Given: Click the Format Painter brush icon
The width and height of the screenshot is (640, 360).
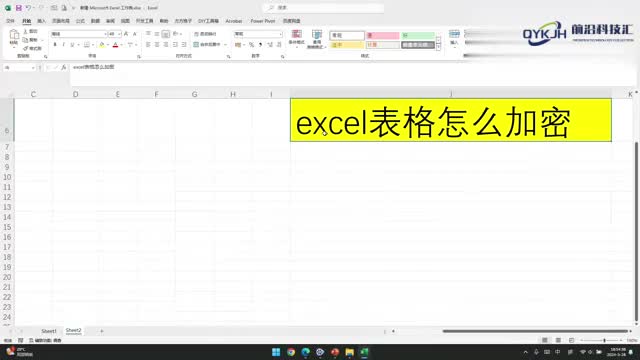Looking at the screenshot, I should click(25, 49).
